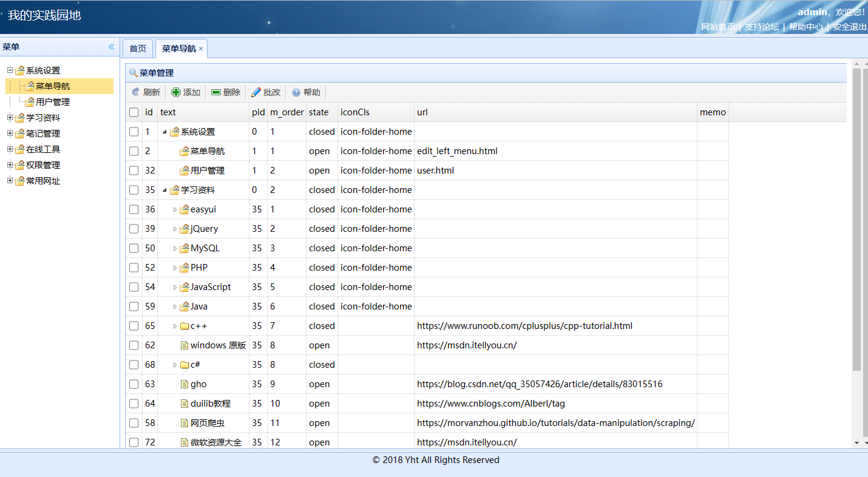
Task: Click the folder icon of the MySQL row
Action: pyautogui.click(x=185, y=248)
